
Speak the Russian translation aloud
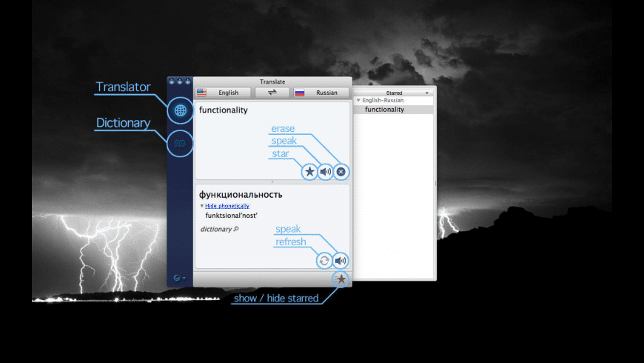point(340,261)
